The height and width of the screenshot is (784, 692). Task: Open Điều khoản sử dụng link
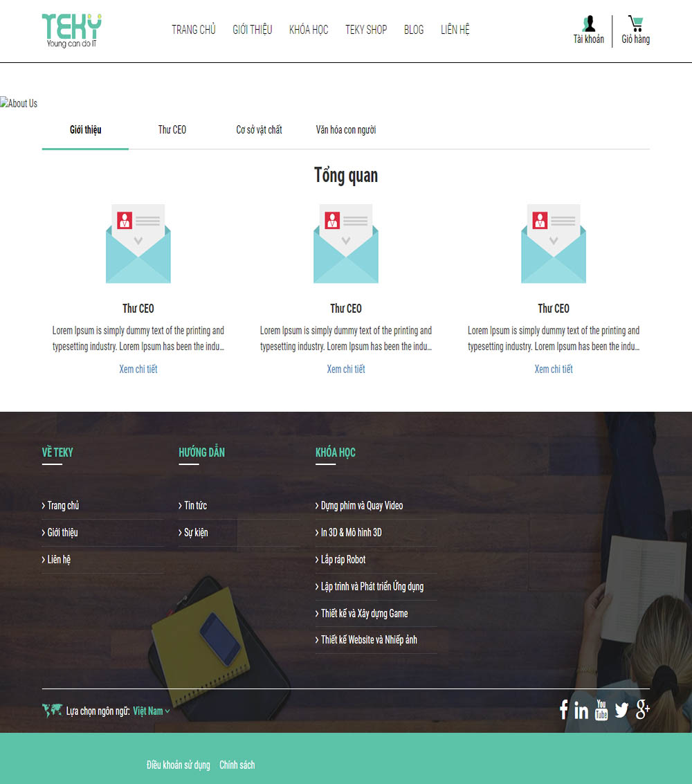click(x=179, y=765)
